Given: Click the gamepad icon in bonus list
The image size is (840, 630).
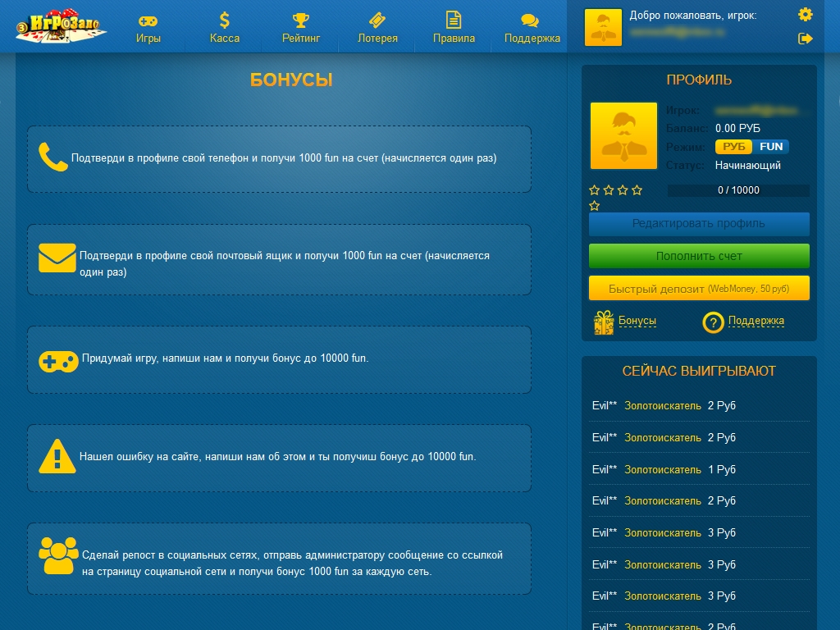Looking at the screenshot, I should (58, 361).
